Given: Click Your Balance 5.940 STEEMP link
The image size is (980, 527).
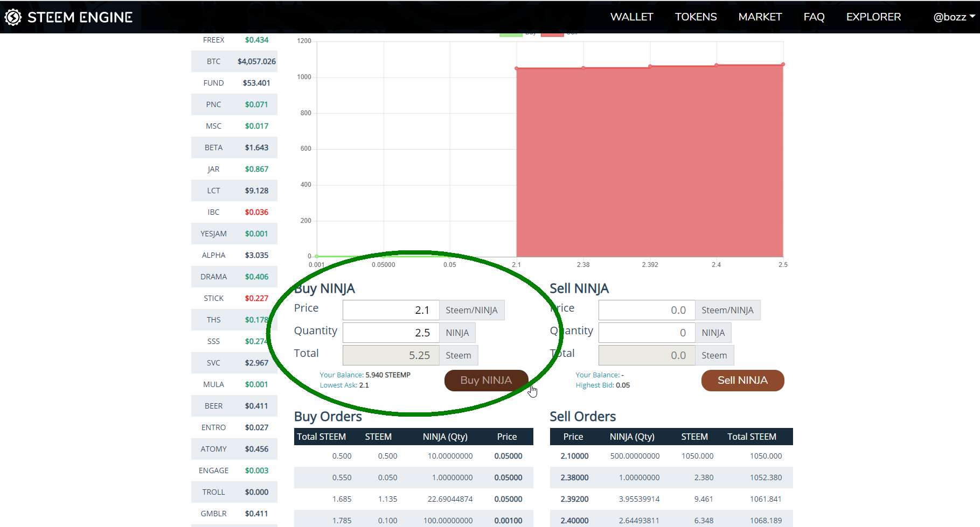Looking at the screenshot, I should click(365, 375).
